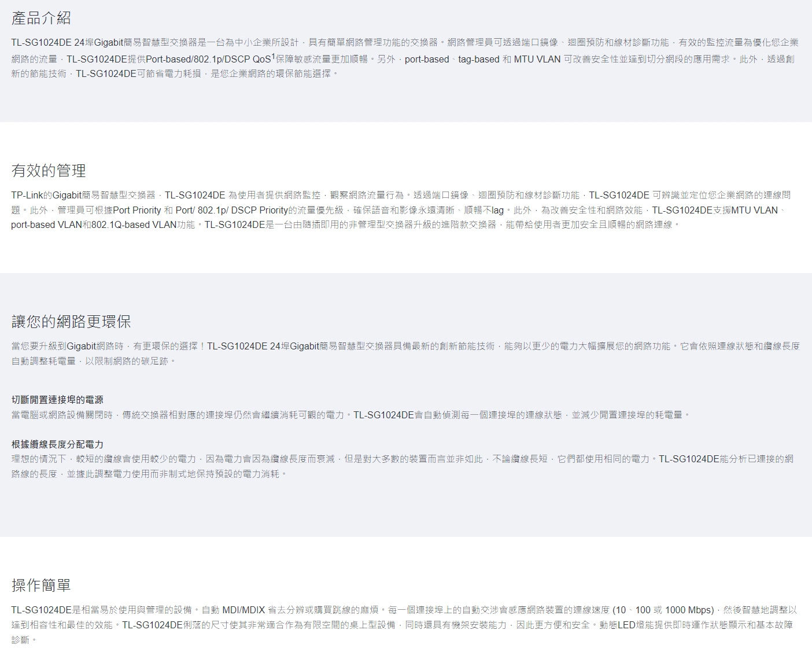
Task: Click the 讓您的網路更環保 section heading
Action: [x=71, y=321]
